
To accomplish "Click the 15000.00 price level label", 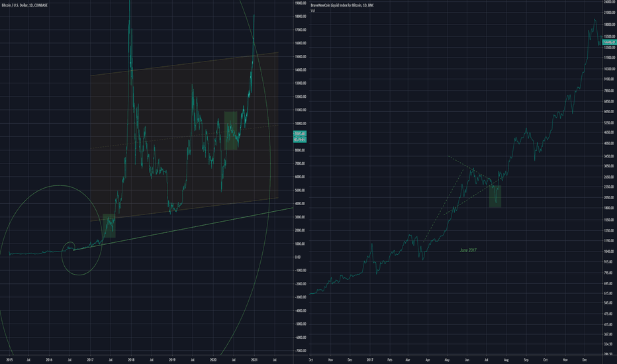I will point(301,57).
